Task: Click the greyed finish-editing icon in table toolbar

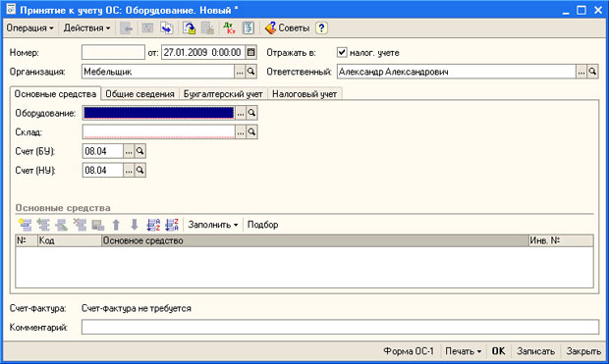Action: (x=97, y=225)
